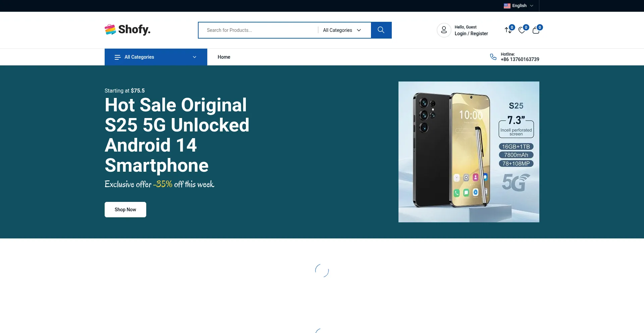Click the US flag icon

point(507,6)
